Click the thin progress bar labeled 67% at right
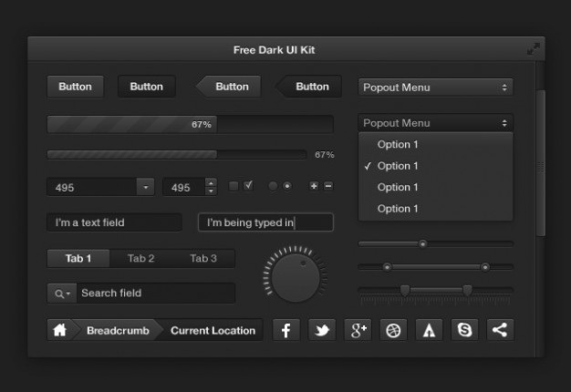 pos(177,154)
